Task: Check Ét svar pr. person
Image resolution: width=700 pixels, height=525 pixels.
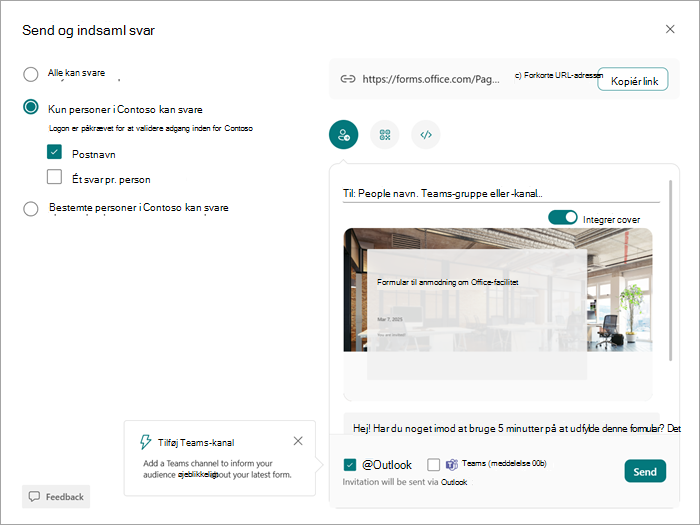Action: pos(54,177)
